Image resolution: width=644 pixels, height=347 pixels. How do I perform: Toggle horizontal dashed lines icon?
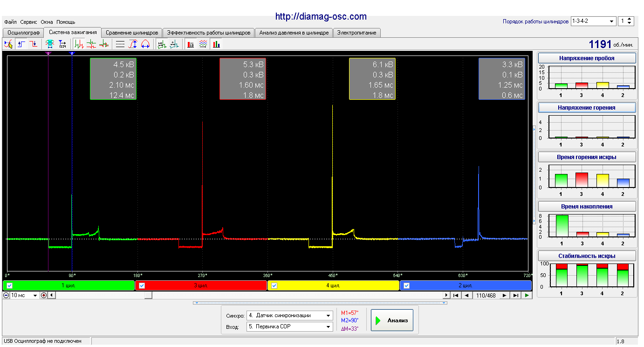pyautogui.click(x=120, y=44)
